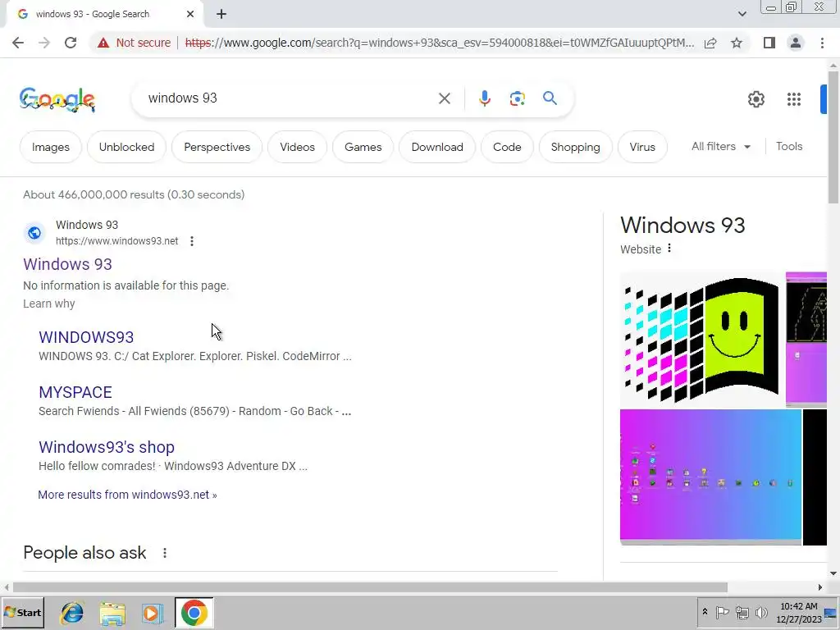This screenshot has width=840, height=630.
Task: Open the Windows Start menu
Action: (x=23, y=613)
